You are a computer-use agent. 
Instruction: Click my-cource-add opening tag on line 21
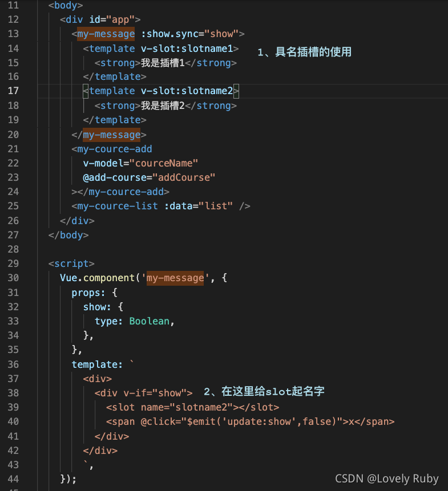tap(112, 149)
